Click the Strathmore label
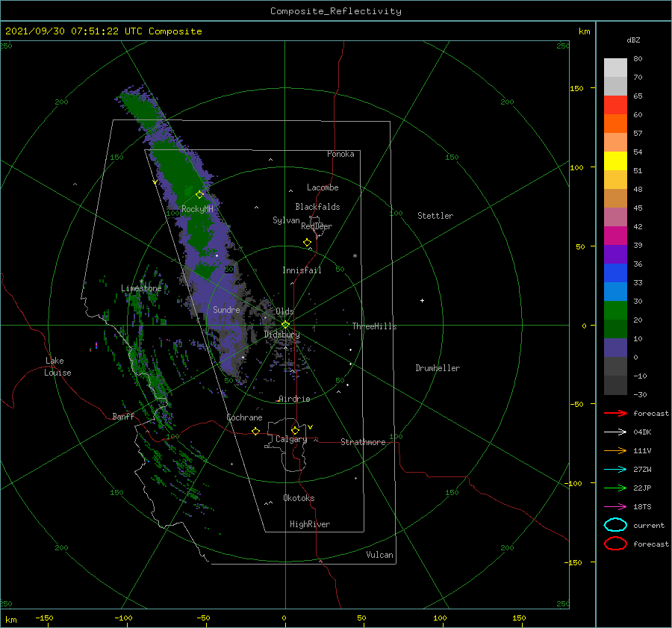Image resolution: width=672 pixels, height=628 pixels. 363,442
